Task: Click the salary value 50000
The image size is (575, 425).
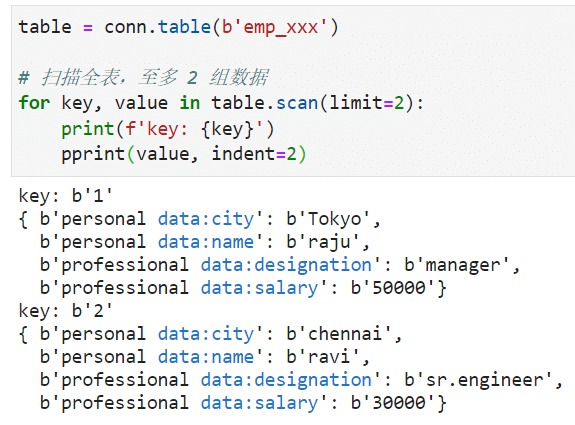Action: [393, 288]
